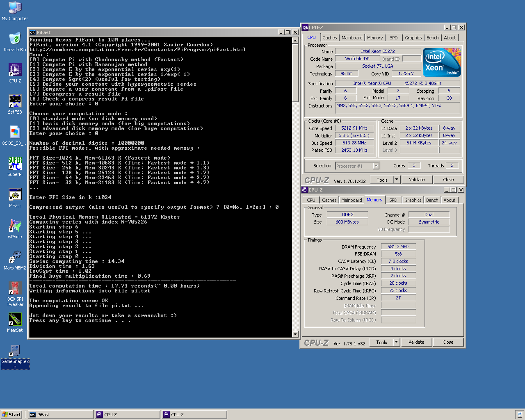Open Bench tab in lower CPU-Z window
Viewport: 525px width, 420px height.
click(x=432, y=200)
